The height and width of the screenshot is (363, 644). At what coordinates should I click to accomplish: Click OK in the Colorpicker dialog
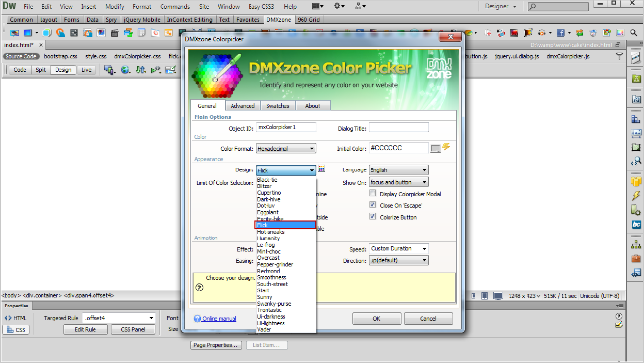tap(377, 319)
